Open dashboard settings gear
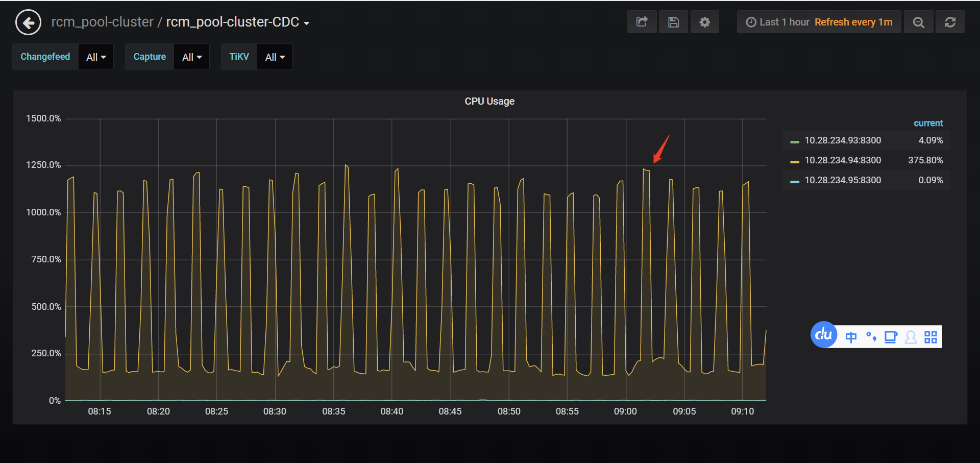Viewport: 980px width, 463px height. 704,22
